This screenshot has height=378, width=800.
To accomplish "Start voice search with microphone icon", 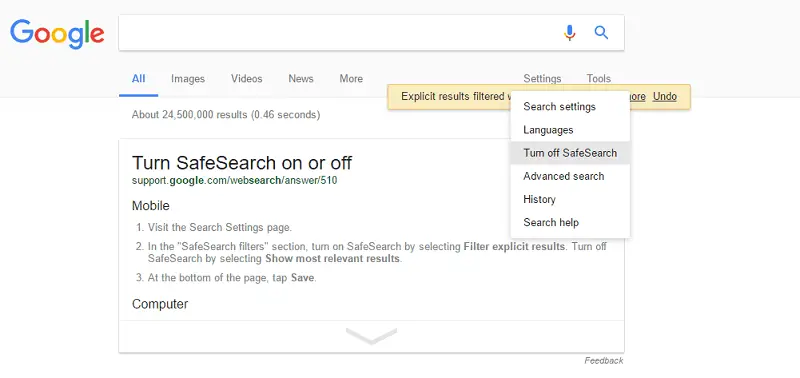I will click(x=569, y=33).
